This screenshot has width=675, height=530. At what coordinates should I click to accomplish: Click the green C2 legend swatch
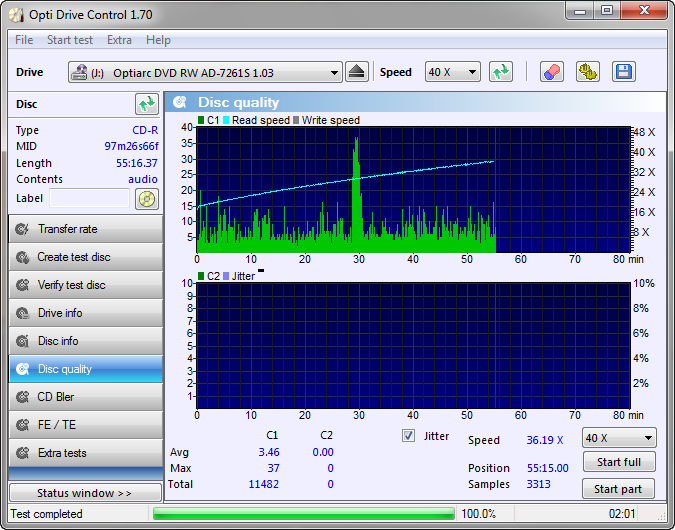click(201, 276)
